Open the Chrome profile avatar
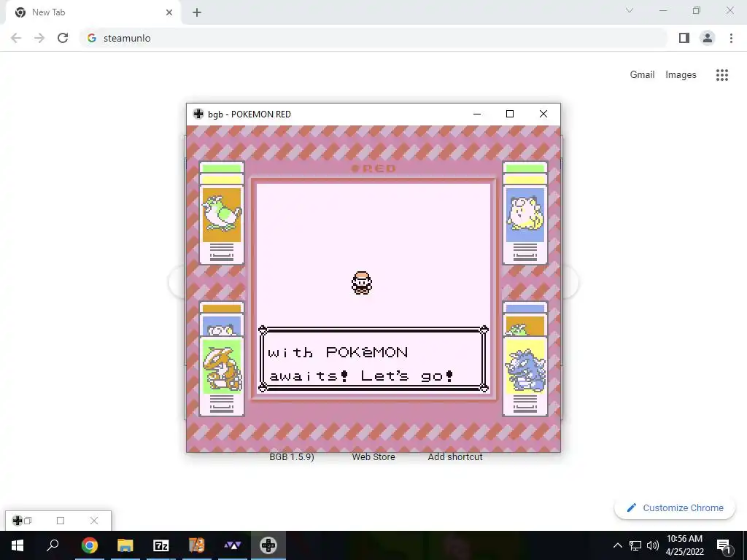 tap(708, 38)
